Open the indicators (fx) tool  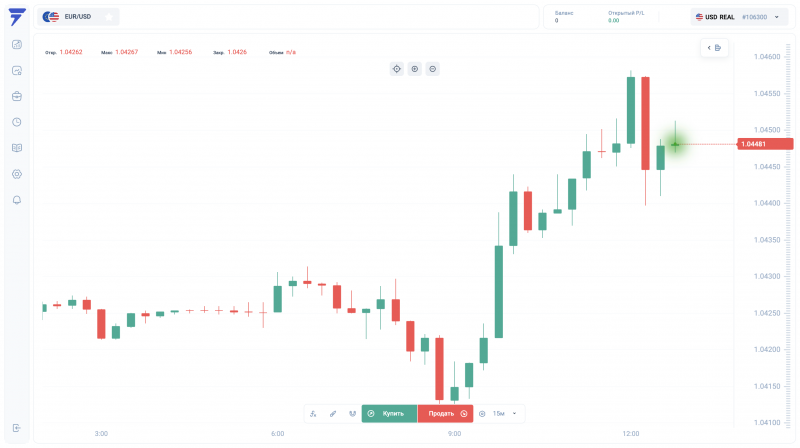click(313, 414)
